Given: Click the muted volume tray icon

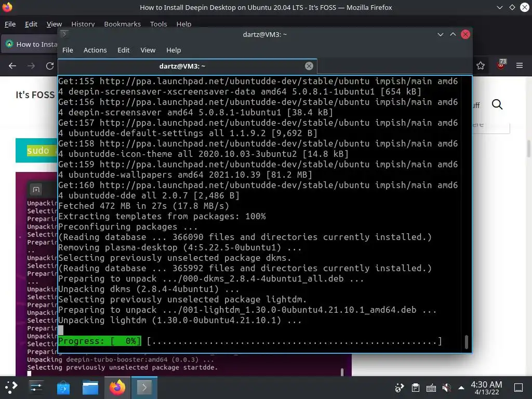Looking at the screenshot, I should click(446, 388).
